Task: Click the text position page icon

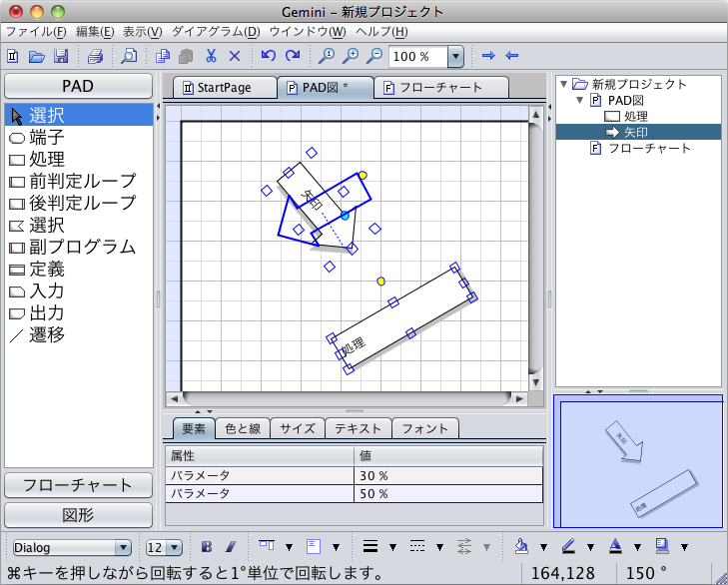Action: click(314, 546)
